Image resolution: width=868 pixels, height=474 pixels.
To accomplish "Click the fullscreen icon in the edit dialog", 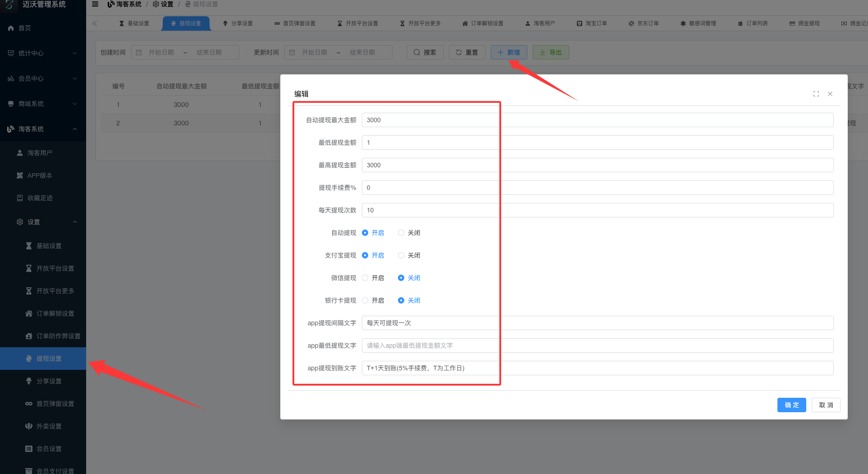I will (x=816, y=94).
